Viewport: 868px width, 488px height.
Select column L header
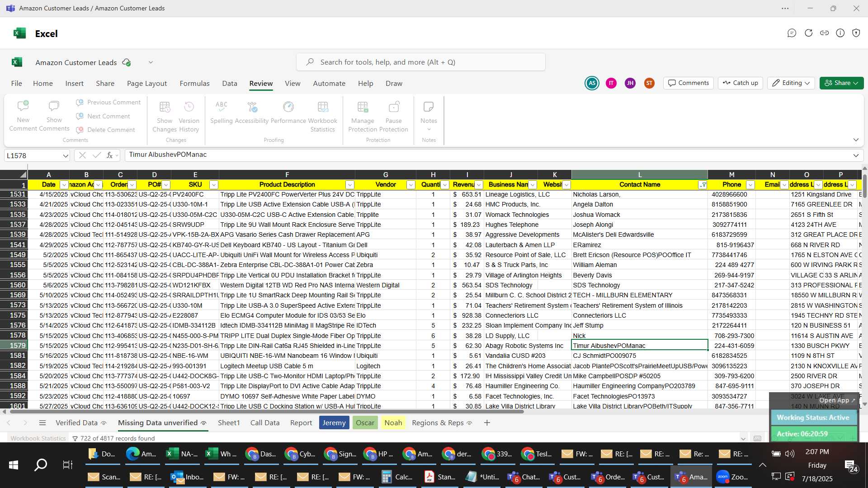coord(639,175)
